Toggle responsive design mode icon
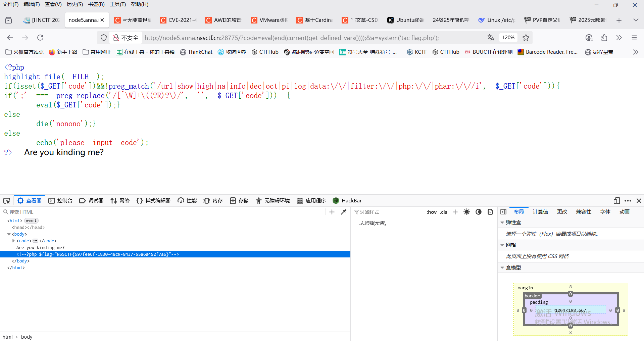644x341 pixels. [617, 201]
